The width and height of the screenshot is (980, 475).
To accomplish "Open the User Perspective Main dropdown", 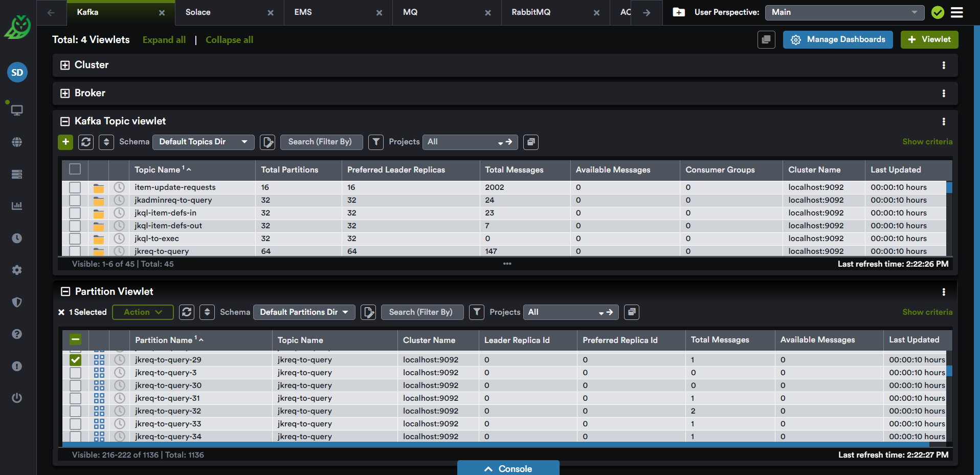I will [x=844, y=12].
